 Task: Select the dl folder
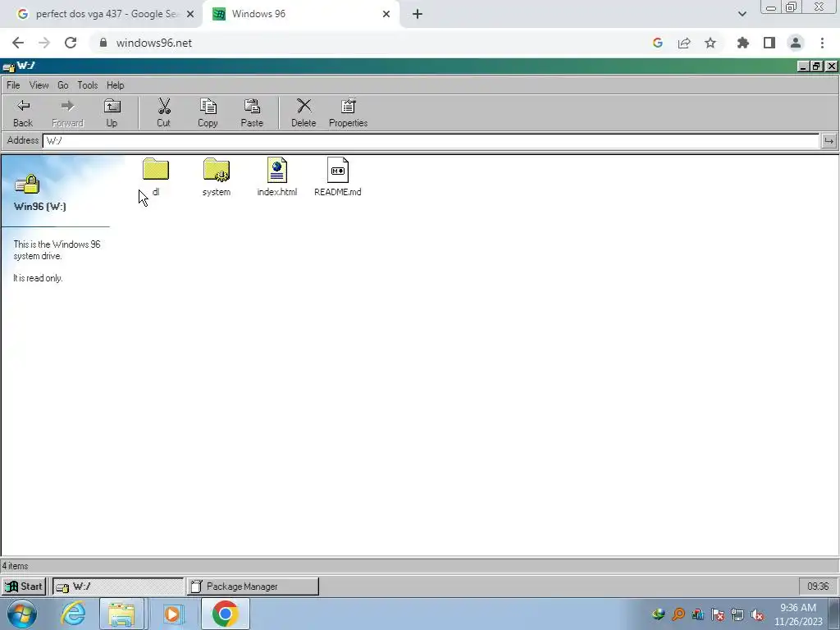(155, 177)
